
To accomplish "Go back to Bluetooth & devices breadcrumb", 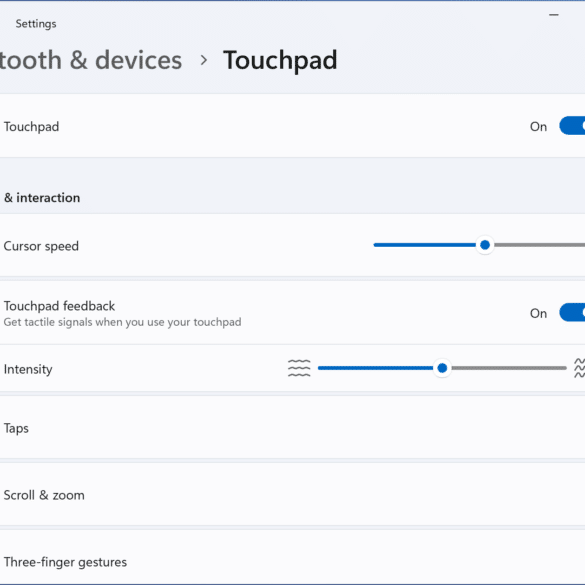I will pos(91,60).
